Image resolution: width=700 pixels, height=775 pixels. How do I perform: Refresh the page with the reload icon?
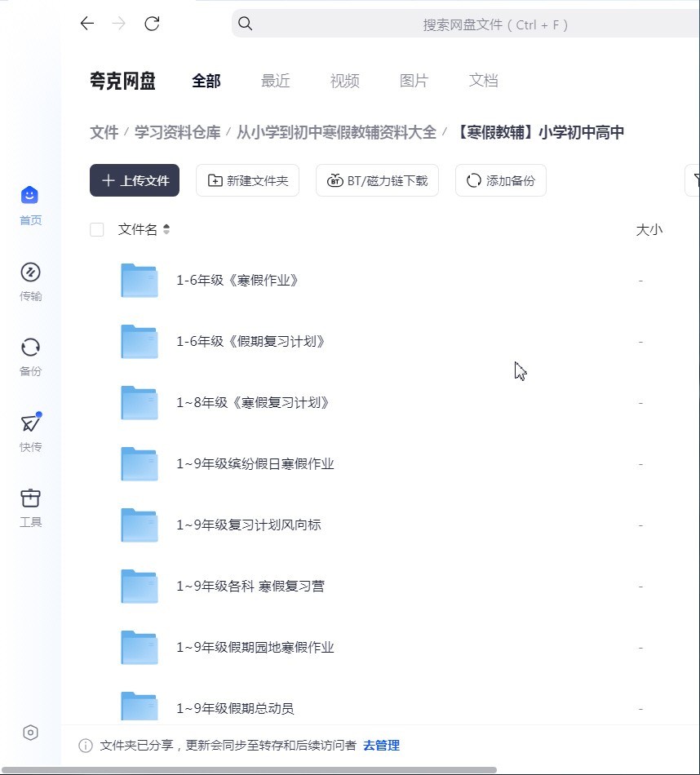[x=152, y=23]
